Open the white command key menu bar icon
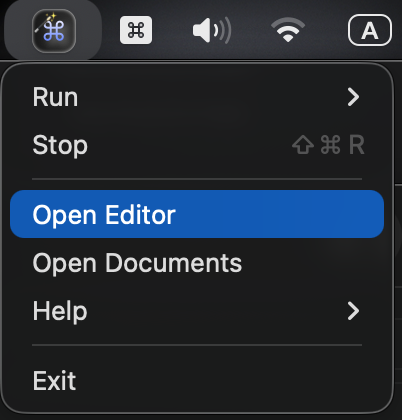 click(x=136, y=30)
